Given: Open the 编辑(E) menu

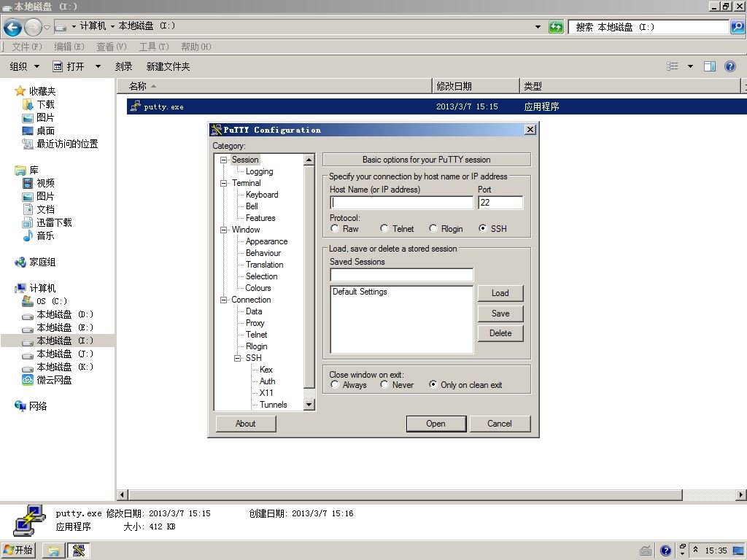Looking at the screenshot, I should (69, 47).
